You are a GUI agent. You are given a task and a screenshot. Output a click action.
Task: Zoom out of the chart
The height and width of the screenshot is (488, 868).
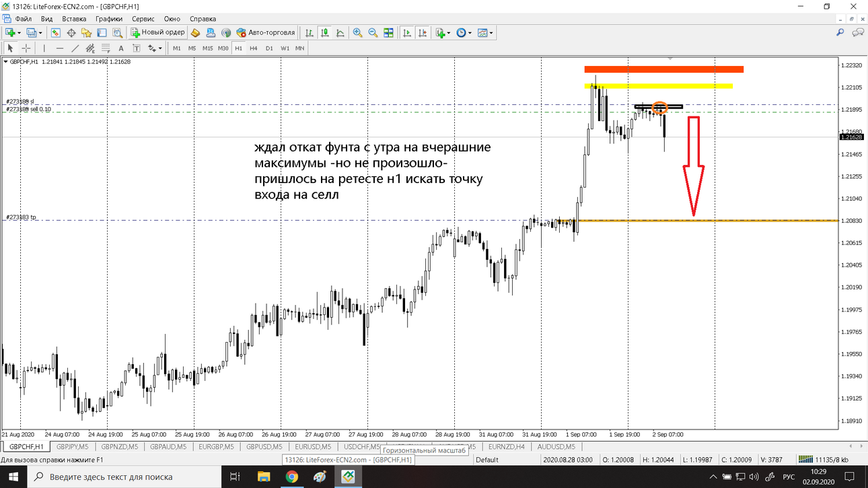click(x=373, y=32)
